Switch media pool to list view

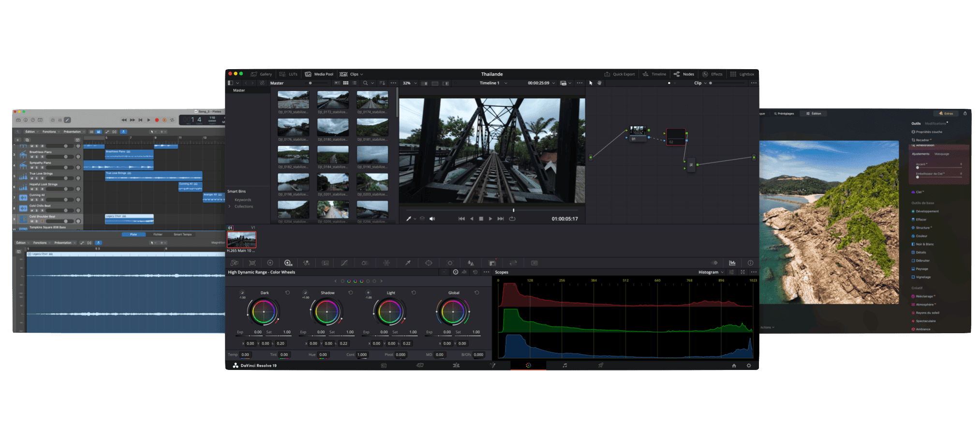tap(355, 83)
